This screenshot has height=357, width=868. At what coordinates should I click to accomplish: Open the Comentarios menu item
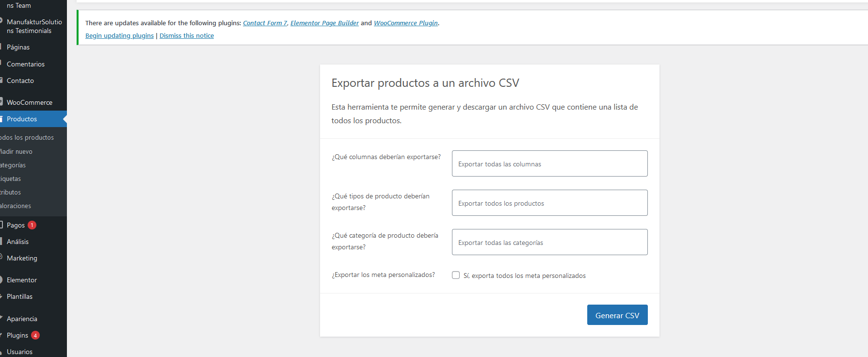pyautogui.click(x=26, y=64)
